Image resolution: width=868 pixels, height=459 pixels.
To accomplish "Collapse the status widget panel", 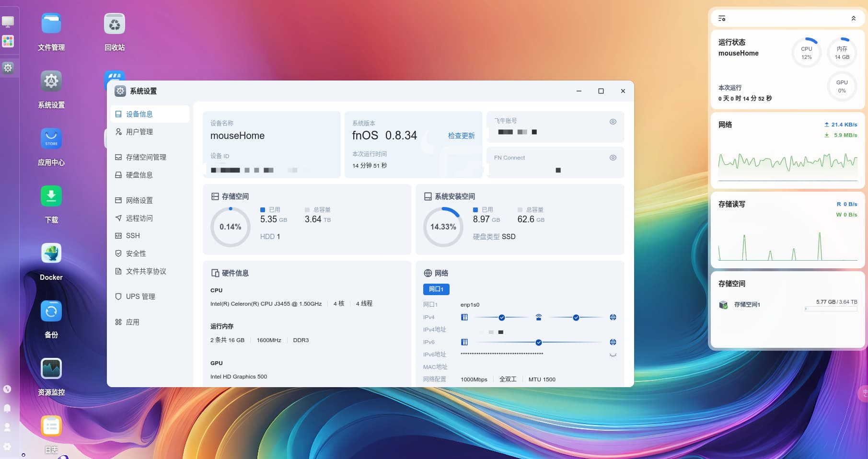I will (853, 18).
